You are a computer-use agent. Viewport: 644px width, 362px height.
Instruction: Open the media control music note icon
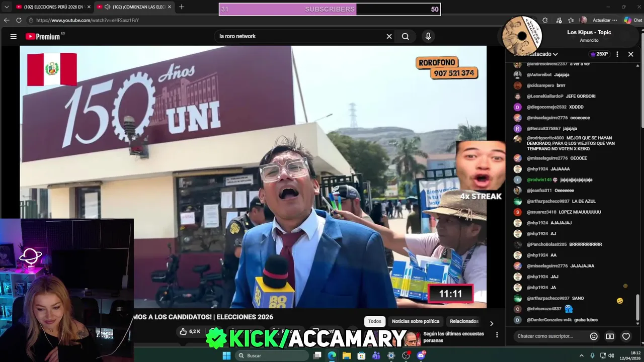[558, 20]
